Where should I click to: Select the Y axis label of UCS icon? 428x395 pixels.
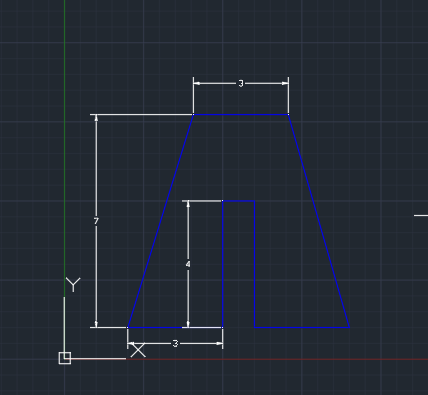coord(73,285)
